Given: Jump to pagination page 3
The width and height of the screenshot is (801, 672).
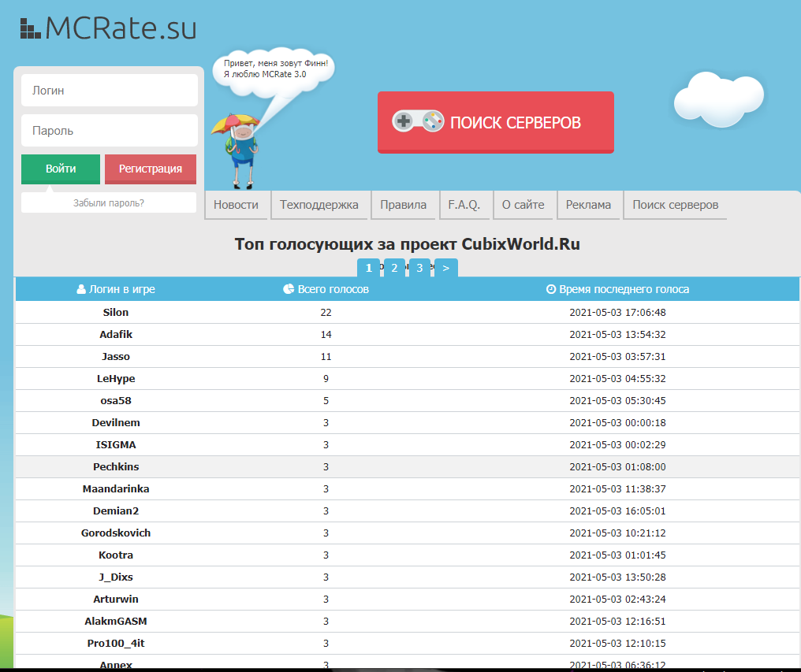Looking at the screenshot, I should 419,268.
